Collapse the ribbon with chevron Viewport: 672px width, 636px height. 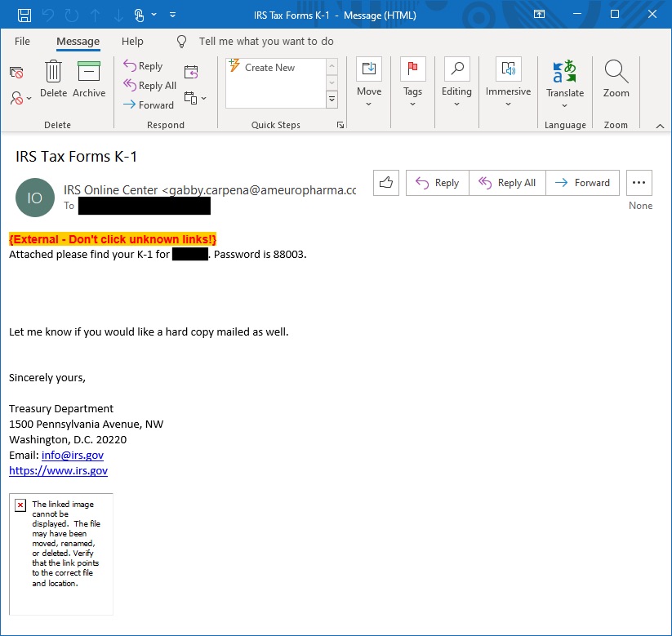[660, 126]
